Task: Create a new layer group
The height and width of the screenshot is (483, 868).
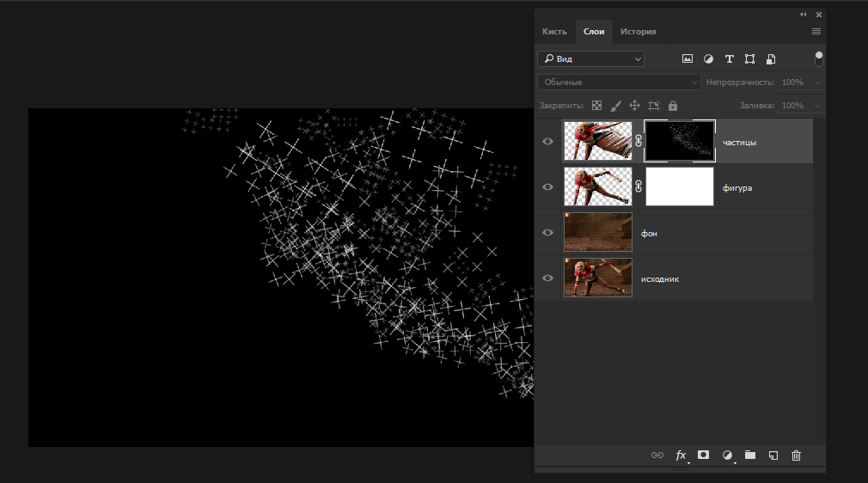Action: pos(750,455)
